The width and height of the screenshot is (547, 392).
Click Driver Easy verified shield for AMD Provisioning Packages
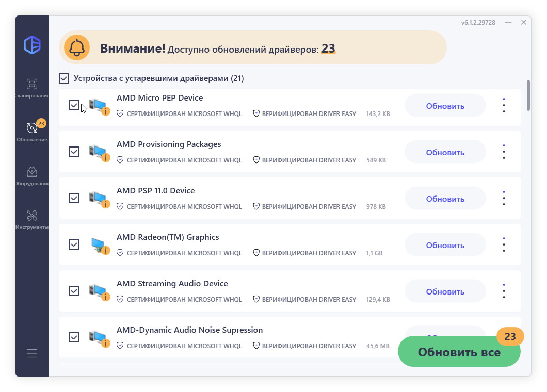256,160
